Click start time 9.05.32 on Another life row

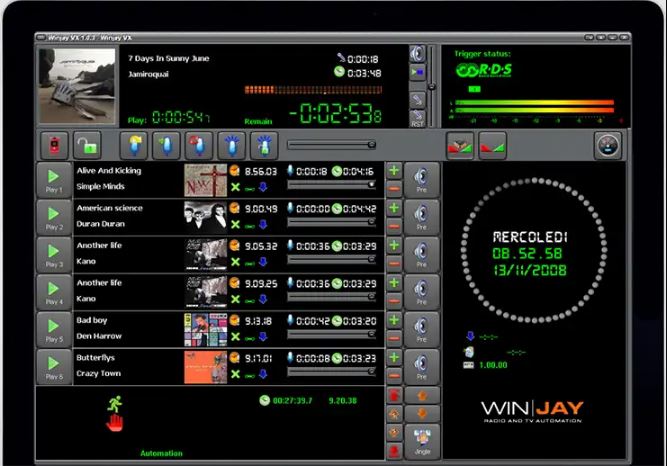(261, 246)
